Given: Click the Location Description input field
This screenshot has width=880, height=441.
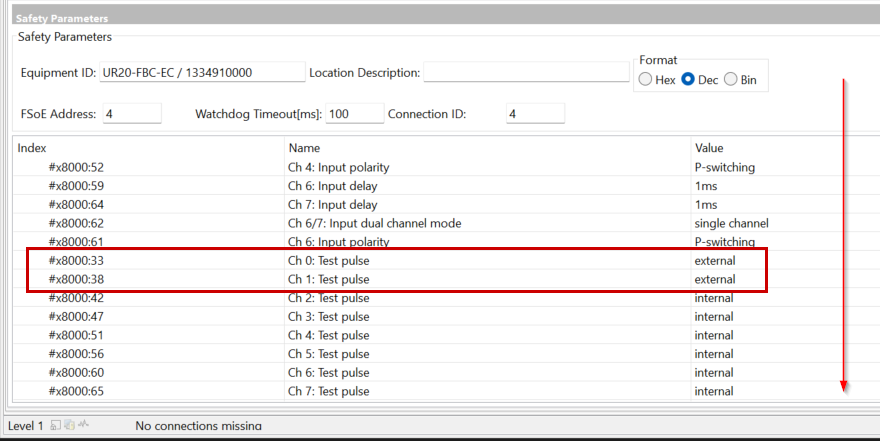Looking at the screenshot, I should pos(526,72).
